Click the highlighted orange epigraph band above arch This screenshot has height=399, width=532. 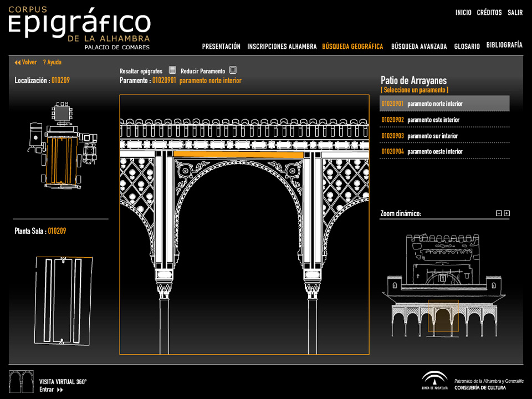[238, 155]
